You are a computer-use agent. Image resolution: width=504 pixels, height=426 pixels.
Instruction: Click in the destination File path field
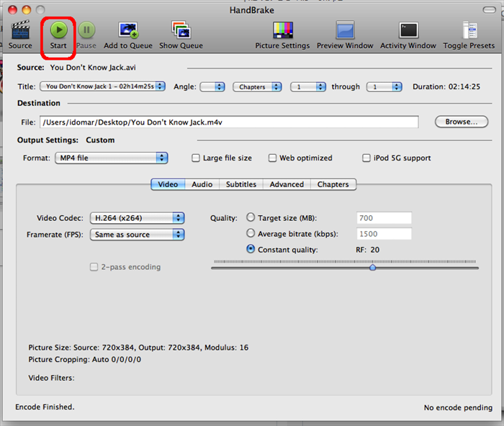coord(229,122)
